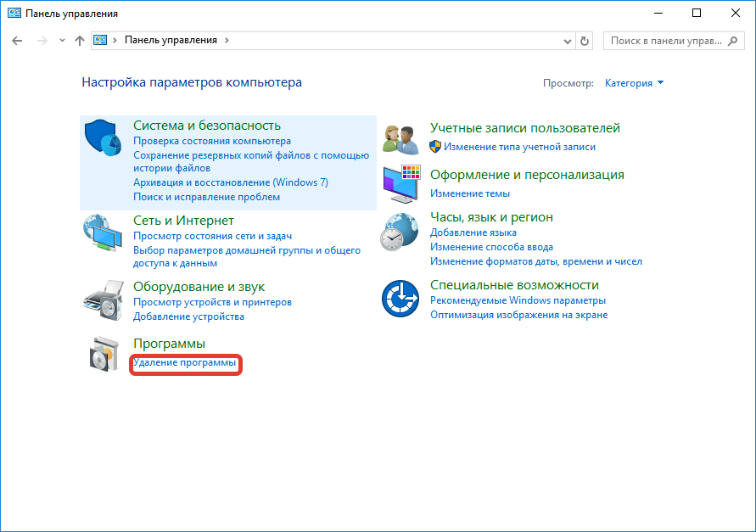Viewport: 756px width, 532px height.
Task: Click the Appearance and Personalization monitor icon
Action: (x=401, y=184)
